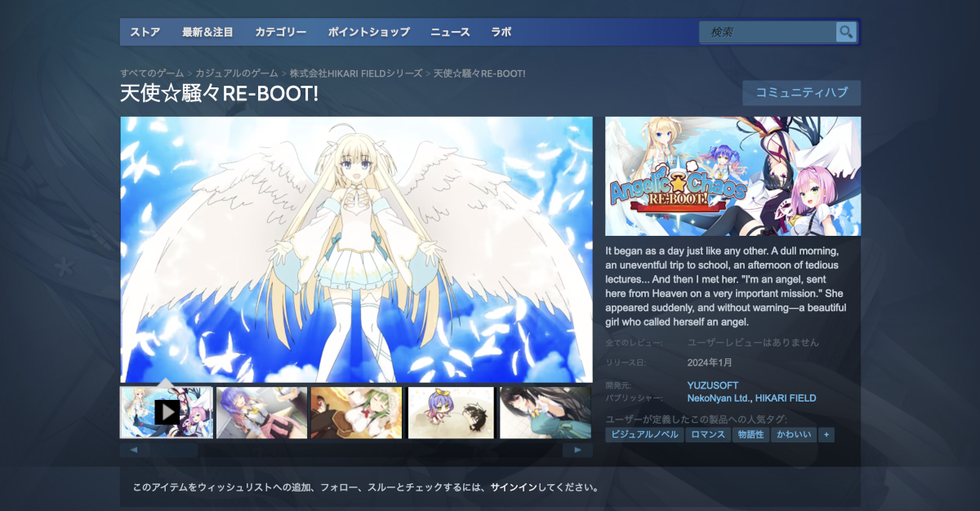Follow breadcrumb 天使☆騒々RE-BOOT!
Image resolution: width=980 pixels, height=511 pixels.
(x=479, y=73)
